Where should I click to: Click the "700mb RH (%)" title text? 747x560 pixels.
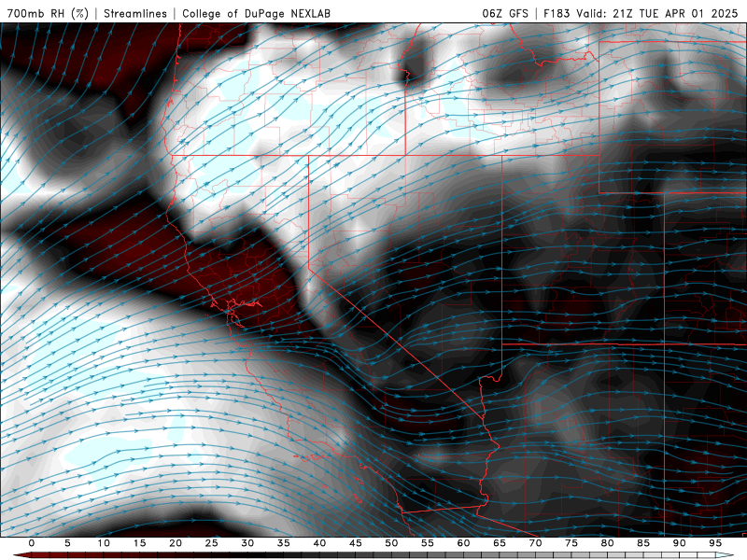coord(48,13)
